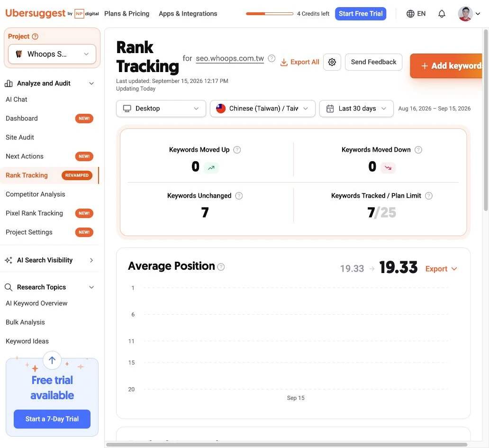This screenshot has width=489, height=448.
Task: Click the Project help question icon
Action: tap(35, 37)
